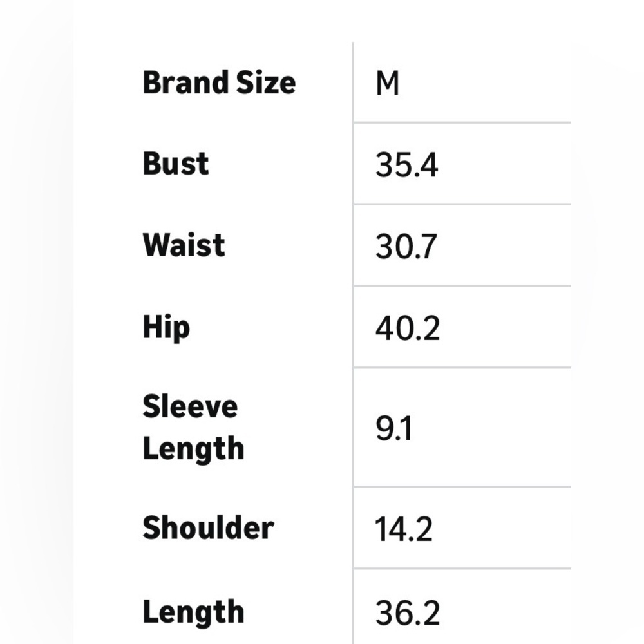The height and width of the screenshot is (644, 644).
Task: Click the Shoulder row label
Action: 208,528
